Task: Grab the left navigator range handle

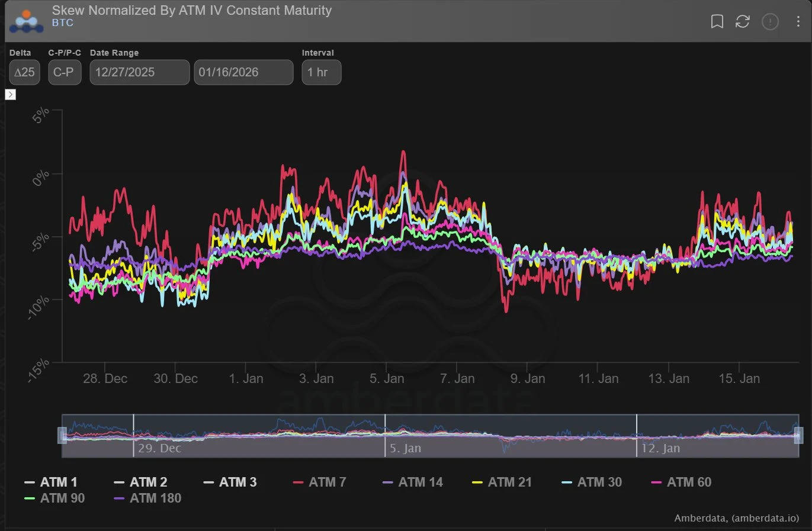Action: coord(62,435)
